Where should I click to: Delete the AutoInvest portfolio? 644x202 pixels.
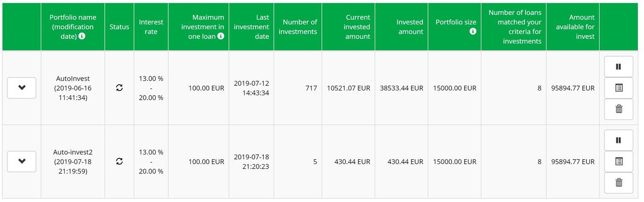click(618, 109)
